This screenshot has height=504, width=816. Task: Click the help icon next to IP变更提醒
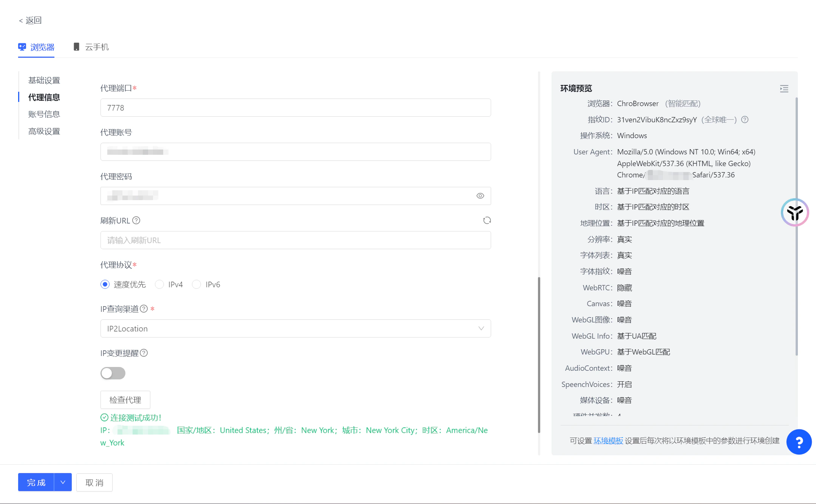(144, 353)
